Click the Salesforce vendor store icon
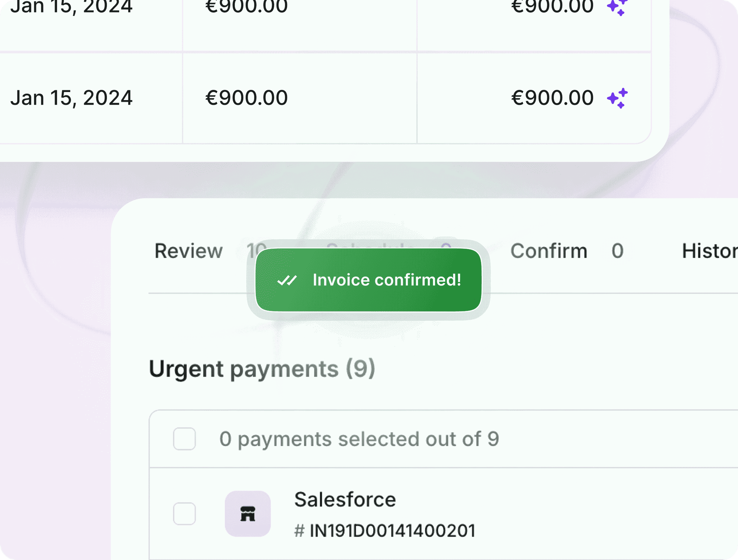The image size is (738, 560). [x=248, y=514]
